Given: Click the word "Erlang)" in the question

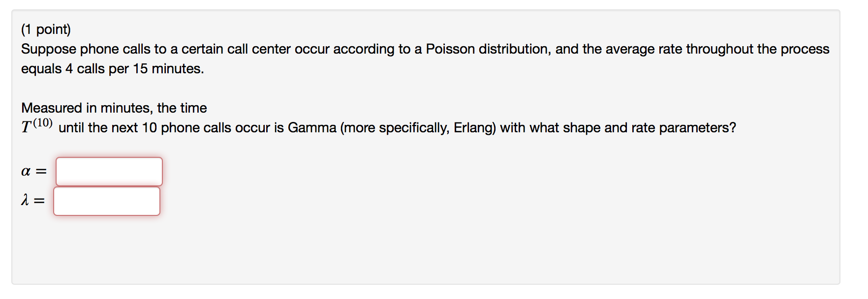Looking at the screenshot, I should pos(475,128).
